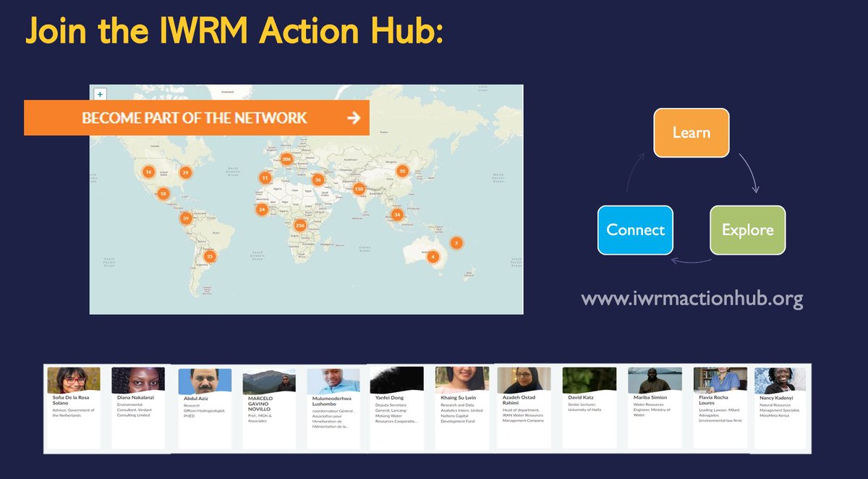Open the map cluster marker labeled 16
This screenshot has width=868, height=479.
(148, 171)
